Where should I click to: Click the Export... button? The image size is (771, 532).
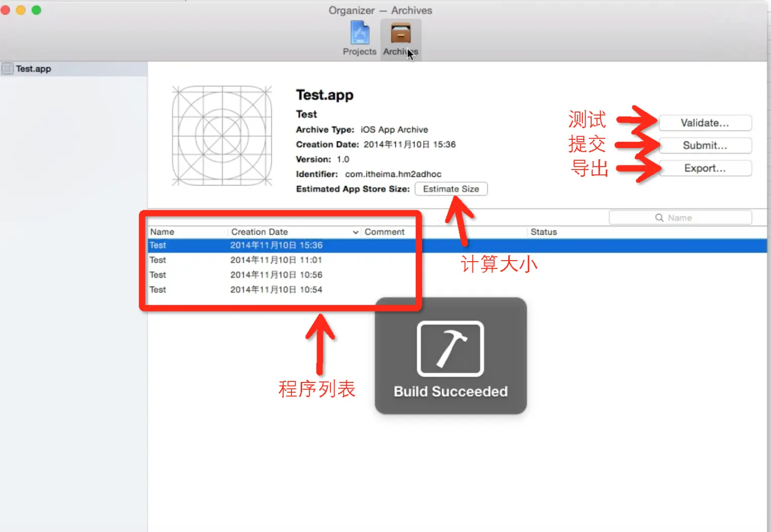point(705,168)
